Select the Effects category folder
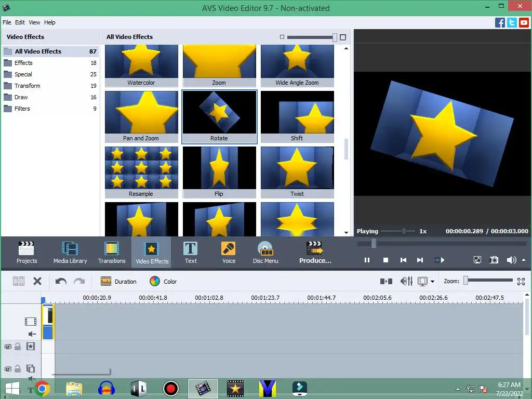This screenshot has height=399, width=532. [x=50, y=63]
